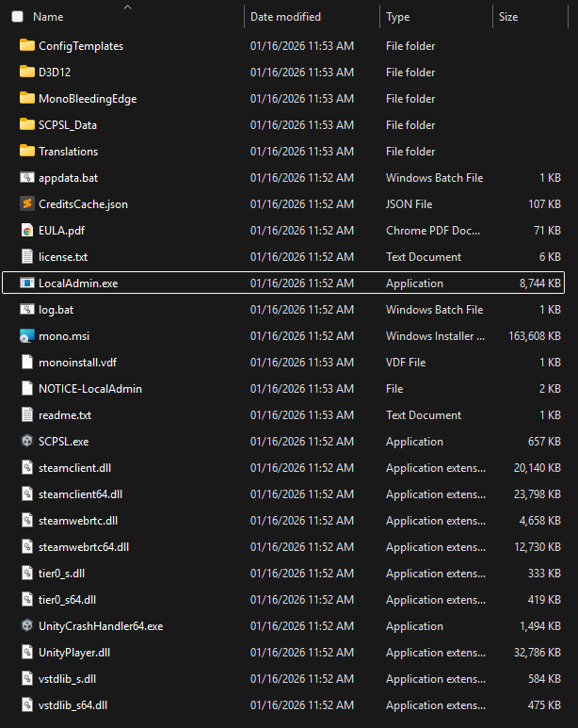Click the D3D12 folder icon
This screenshot has width=578, height=728.
coord(27,72)
